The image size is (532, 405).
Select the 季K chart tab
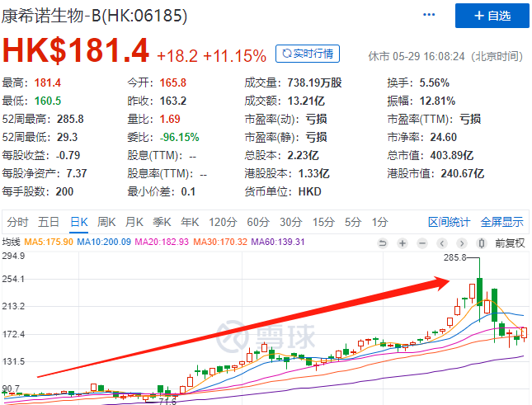[x=162, y=222]
